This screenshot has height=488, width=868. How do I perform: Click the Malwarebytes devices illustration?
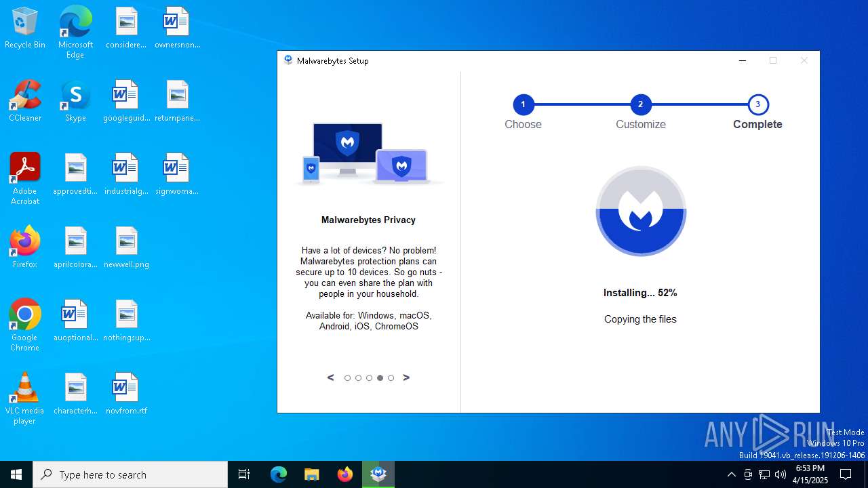point(369,153)
